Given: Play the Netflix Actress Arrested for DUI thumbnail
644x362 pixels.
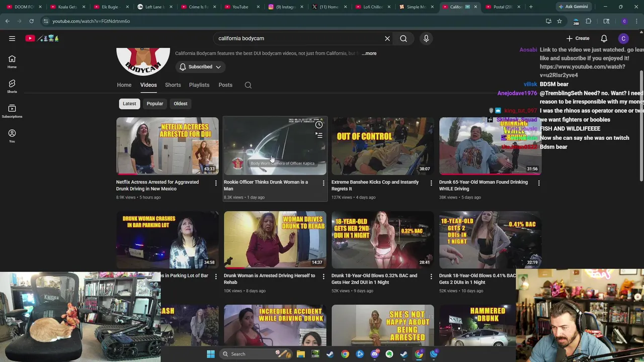Looking at the screenshot, I should tap(168, 146).
